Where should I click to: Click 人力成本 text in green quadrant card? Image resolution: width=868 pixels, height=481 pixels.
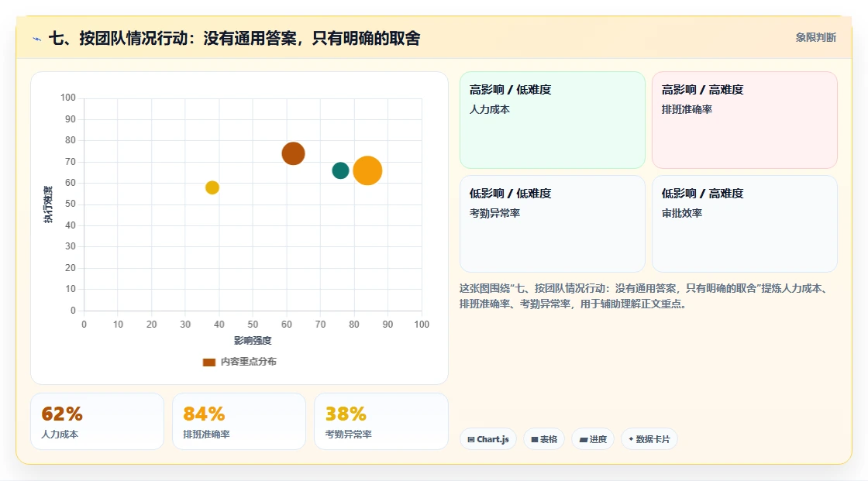point(489,109)
